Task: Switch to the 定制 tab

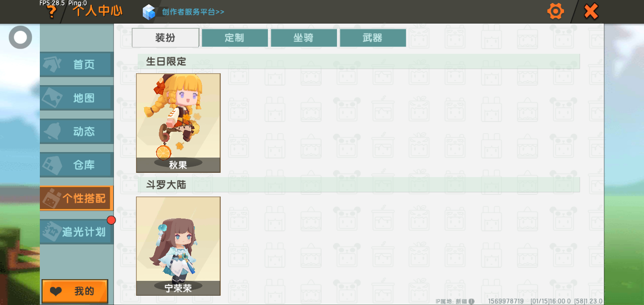Action: coord(234,38)
